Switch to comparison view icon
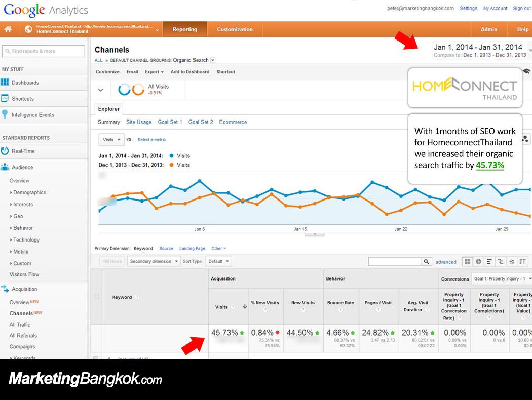 click(501, 261)
